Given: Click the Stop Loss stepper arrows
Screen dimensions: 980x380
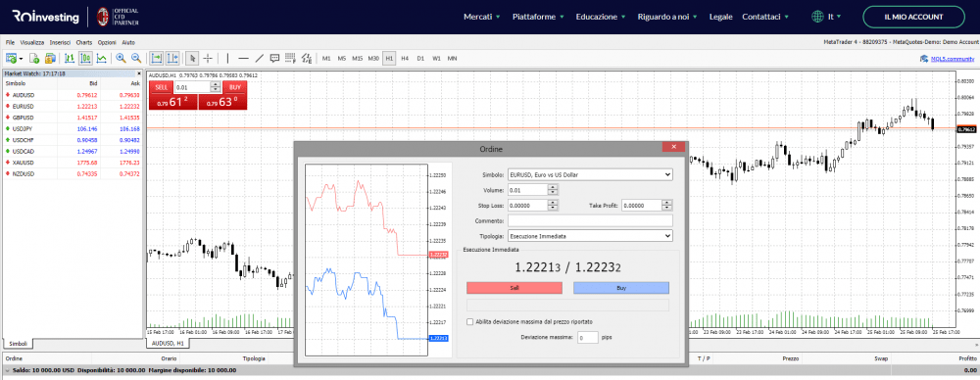Looking at the screenshot, I should click(x=553, y=205).
